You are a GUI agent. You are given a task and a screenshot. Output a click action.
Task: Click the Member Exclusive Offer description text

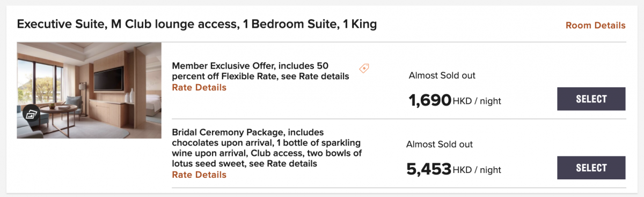[260, 71]
